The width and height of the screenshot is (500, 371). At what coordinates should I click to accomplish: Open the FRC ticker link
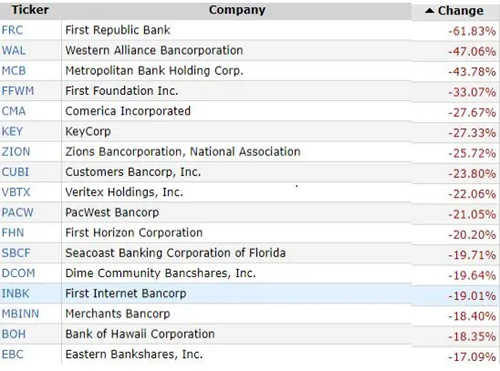point(12,30)
